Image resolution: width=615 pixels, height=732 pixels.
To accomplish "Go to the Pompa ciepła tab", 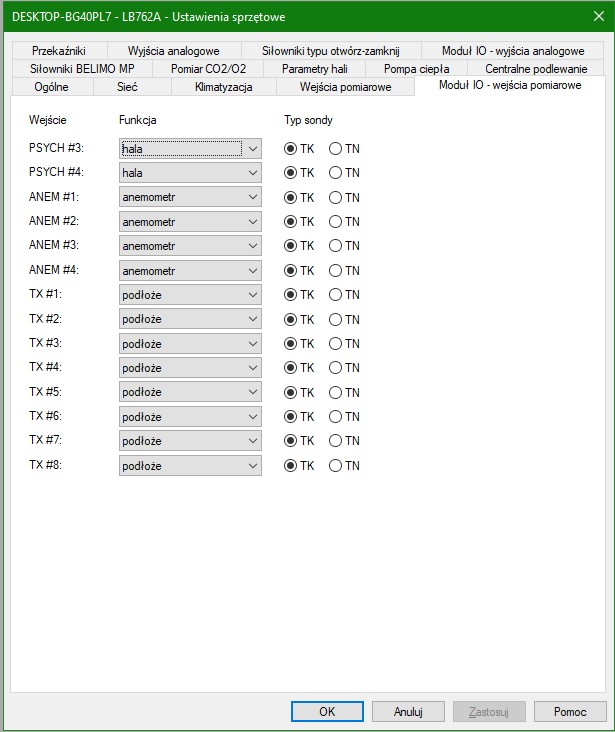I will tap(416, 69).
